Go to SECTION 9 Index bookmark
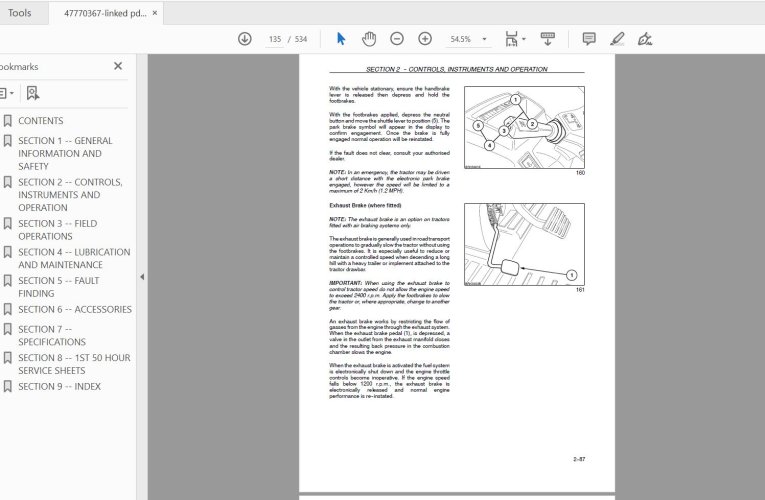The image size is (765, 500). (x=60, y=386)
